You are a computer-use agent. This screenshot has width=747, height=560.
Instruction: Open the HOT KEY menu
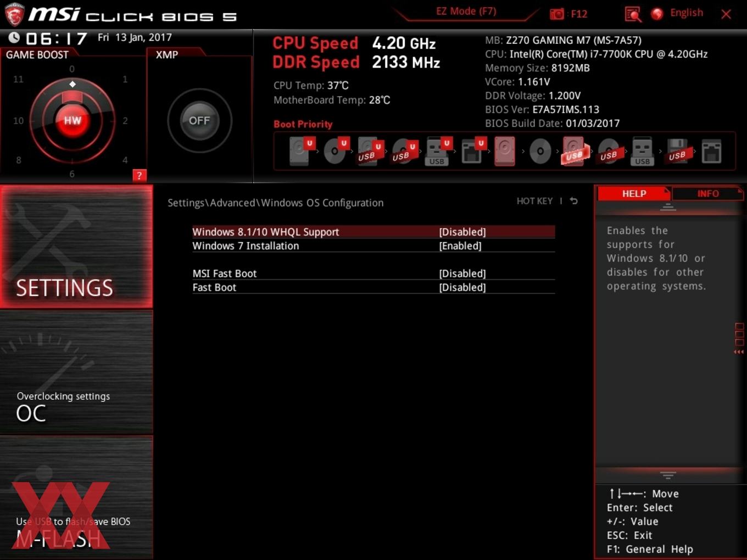click(534, 201)
